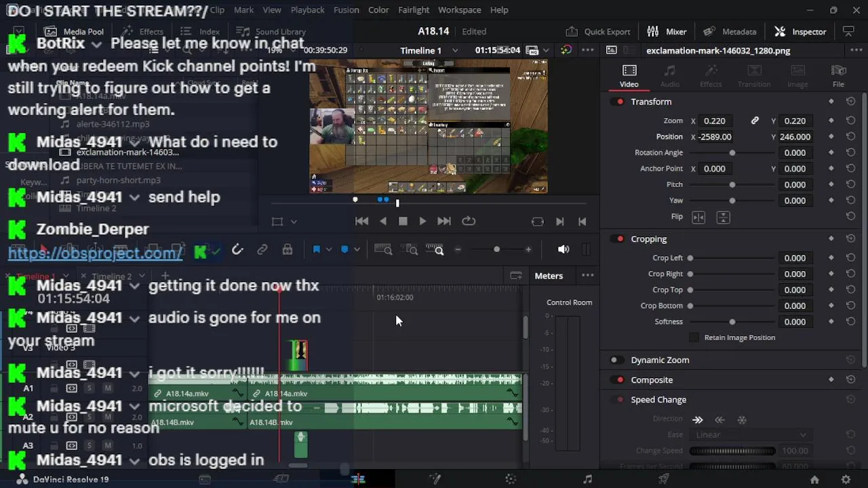Screen dimensions: 868x488
Task: Click the Quick Export button
Action: (598, 32)
